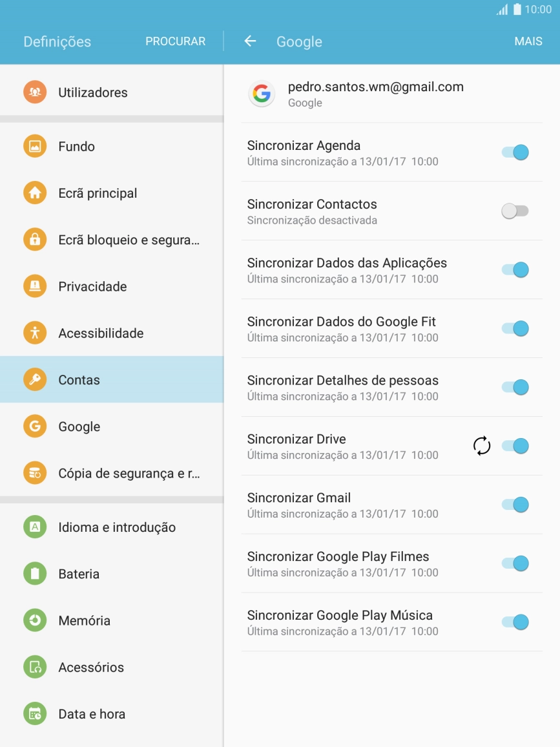Click the back arrow in Google header
560x747 pixels.
pos(250,41)
